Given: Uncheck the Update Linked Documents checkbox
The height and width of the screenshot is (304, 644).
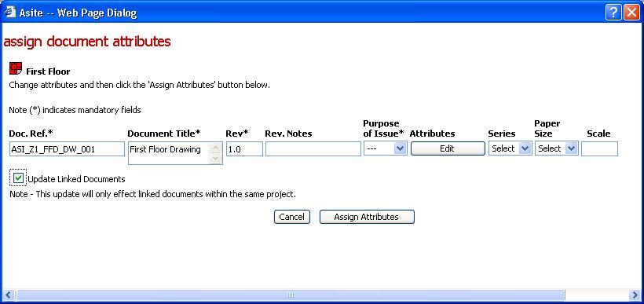Looking at the screenshot, I should pos(18,178).
